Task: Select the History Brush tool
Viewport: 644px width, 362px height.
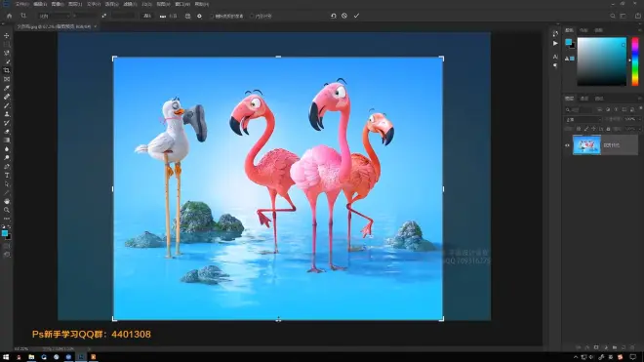Action: pyautogui.click(x=7, y=123)
